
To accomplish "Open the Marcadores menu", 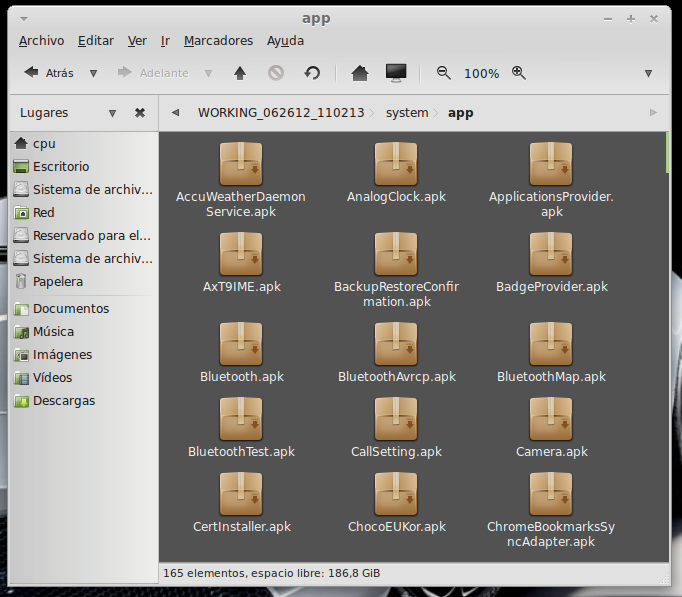I will (x=218, y=41).
